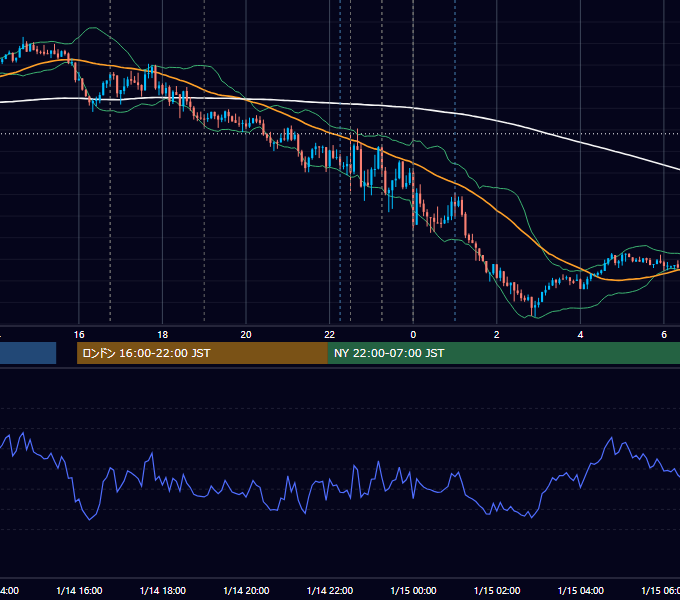
Task: Click the 1/14 20:00 date label
Action: point(246,590)
